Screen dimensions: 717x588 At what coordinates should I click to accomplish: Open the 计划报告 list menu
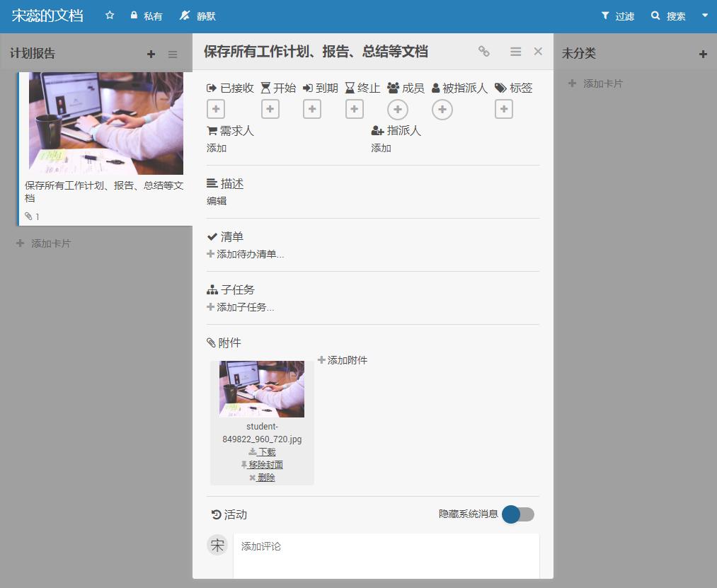[173, 54]
